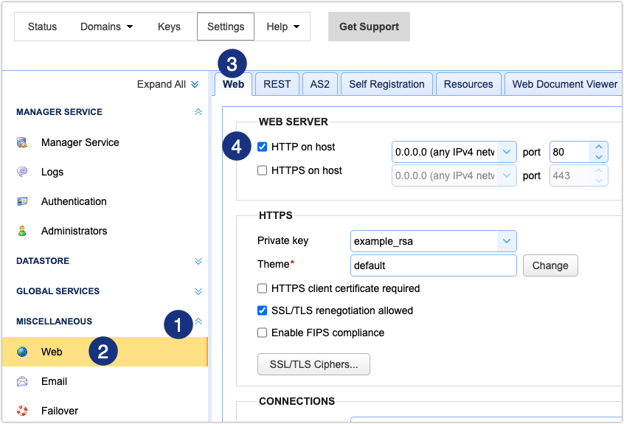Click the Failover lifebuoy icon

22,410
